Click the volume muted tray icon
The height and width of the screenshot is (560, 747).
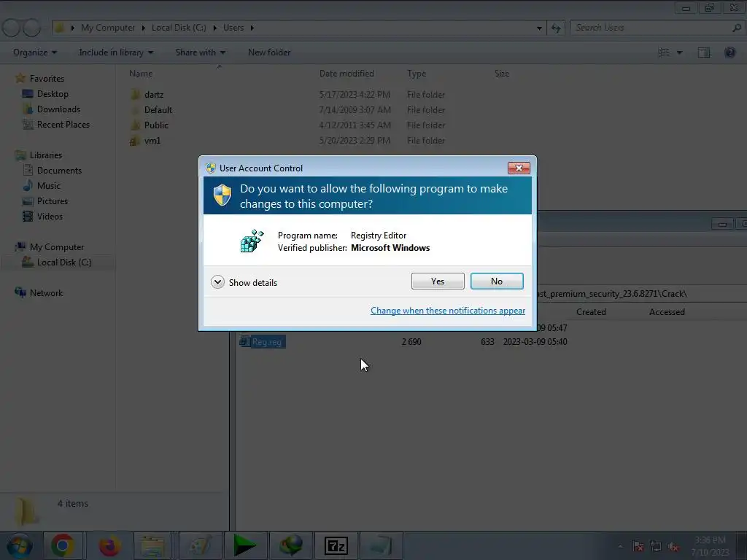click(673, 547)
